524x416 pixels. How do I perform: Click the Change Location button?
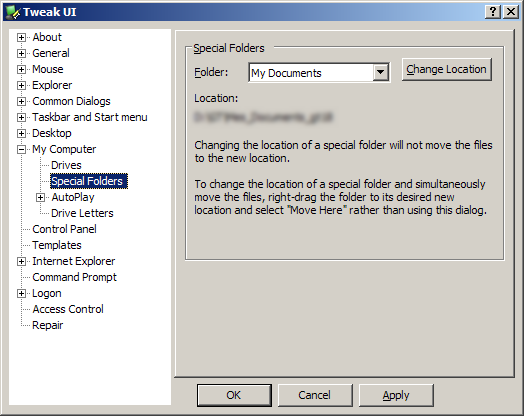(446, 70)
